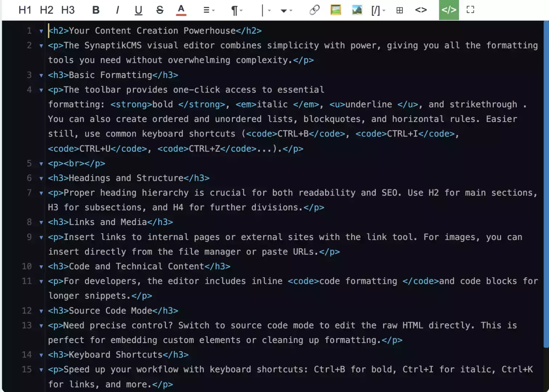Open the vertical bar dropdown in toolbar
The height and width of the screenshot is (392, 549).
point(266,10)
